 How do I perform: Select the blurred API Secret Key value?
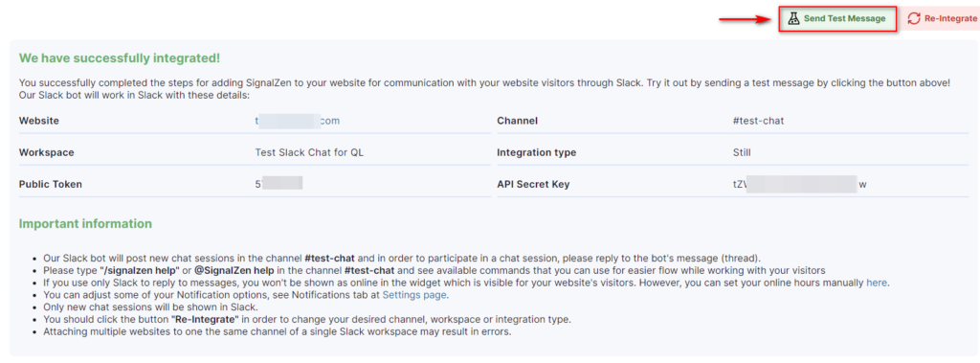tap(800, 184)
